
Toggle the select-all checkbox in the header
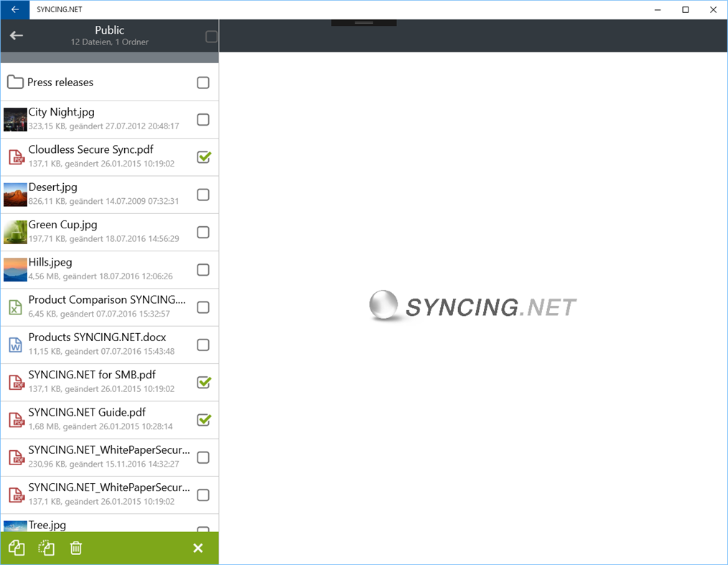(x=210, y=35)
